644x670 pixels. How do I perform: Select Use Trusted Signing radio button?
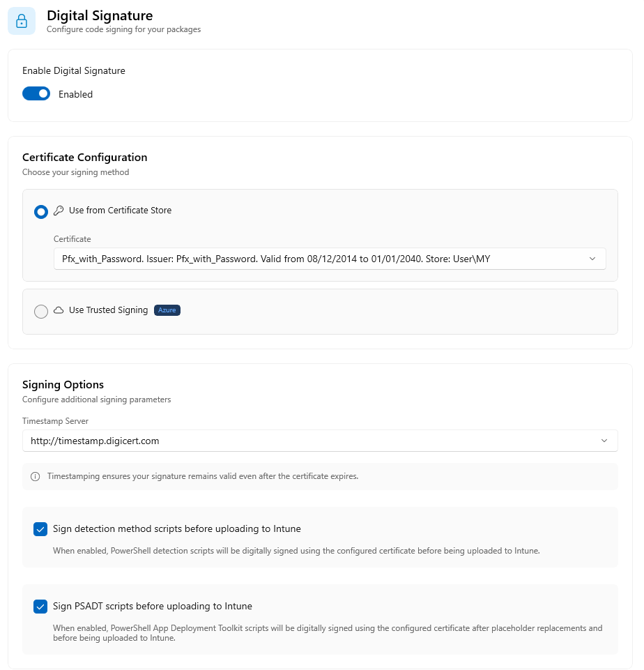41,311
